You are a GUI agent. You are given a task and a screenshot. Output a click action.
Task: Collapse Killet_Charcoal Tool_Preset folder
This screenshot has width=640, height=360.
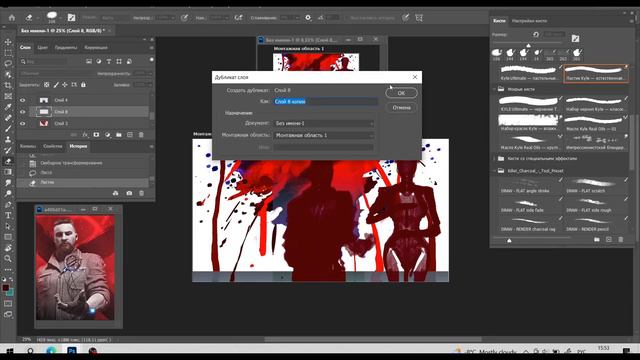495,171
